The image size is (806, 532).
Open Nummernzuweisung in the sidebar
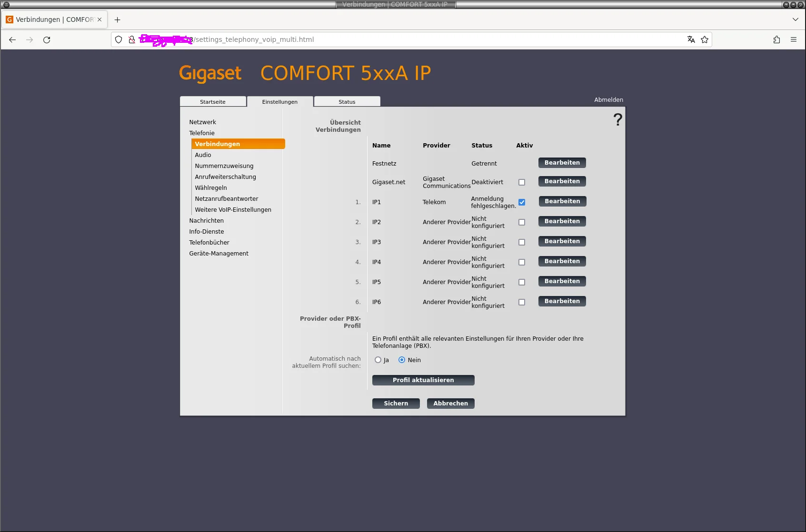pos(224,166)
